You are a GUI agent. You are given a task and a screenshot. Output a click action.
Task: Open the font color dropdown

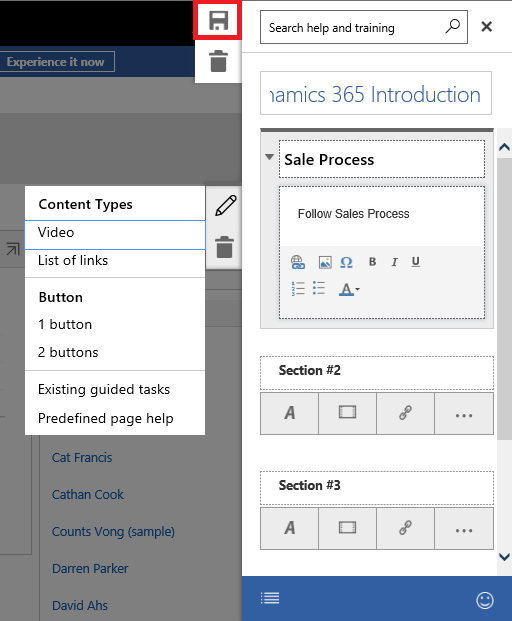349,290
